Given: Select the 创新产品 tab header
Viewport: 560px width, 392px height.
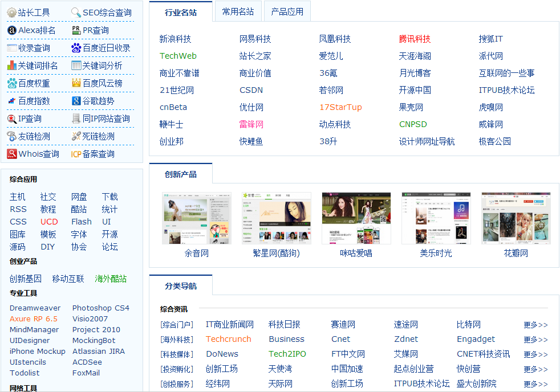Looking at the screenshot, I should click(181, 174).
